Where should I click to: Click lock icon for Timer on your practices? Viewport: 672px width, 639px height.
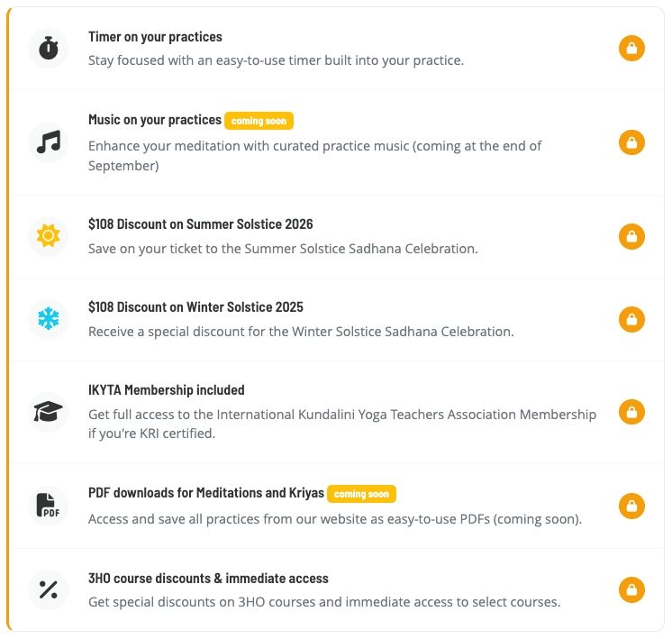click(631, 49)
